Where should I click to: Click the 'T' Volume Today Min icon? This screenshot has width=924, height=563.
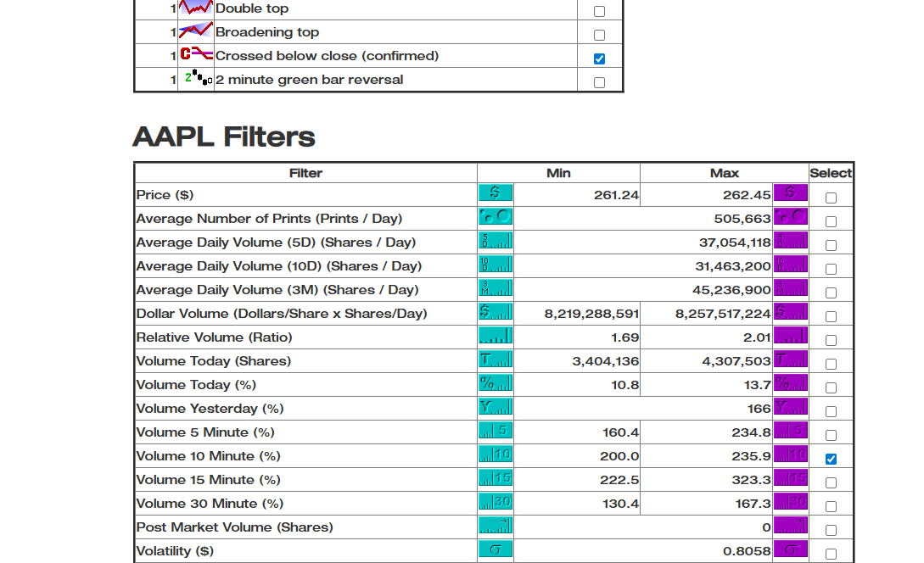(496, 360)
